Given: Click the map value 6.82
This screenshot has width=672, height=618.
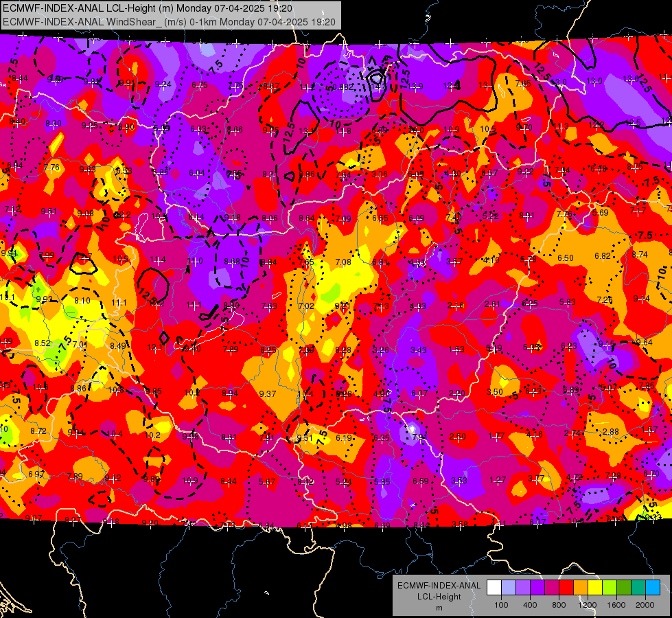Looking at the screenshot, I should [603, 256].
